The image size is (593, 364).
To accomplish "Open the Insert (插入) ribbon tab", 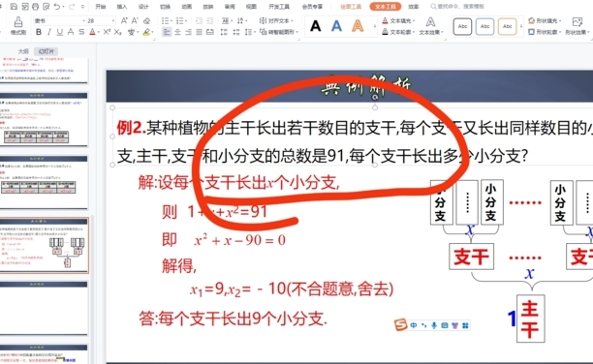I will (122, 7).
